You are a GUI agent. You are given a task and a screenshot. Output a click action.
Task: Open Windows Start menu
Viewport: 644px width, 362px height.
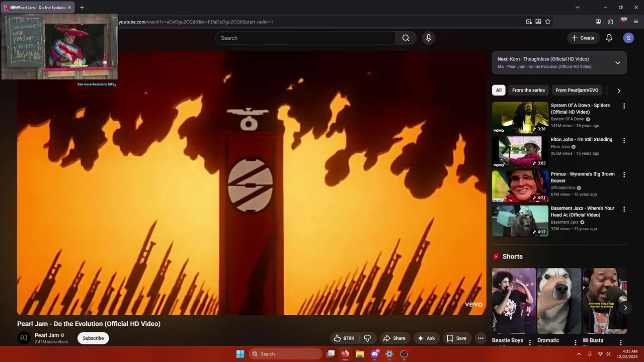pos(240,354)
